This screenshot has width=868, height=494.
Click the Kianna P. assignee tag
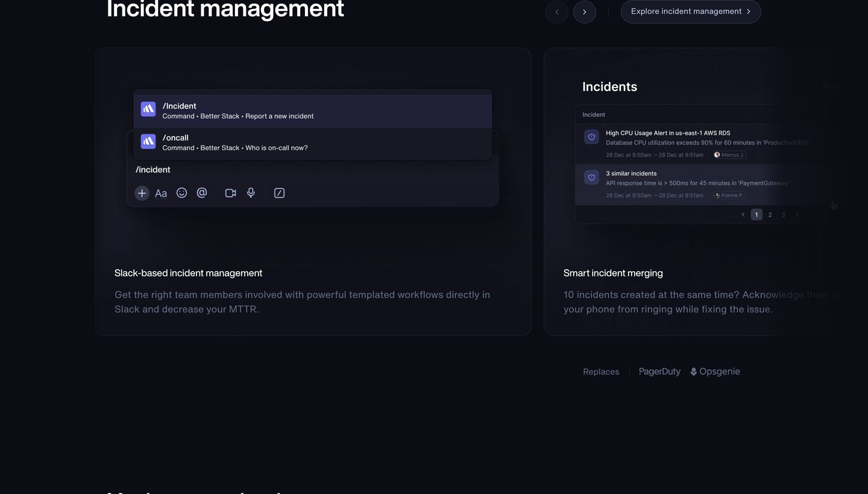729,195
